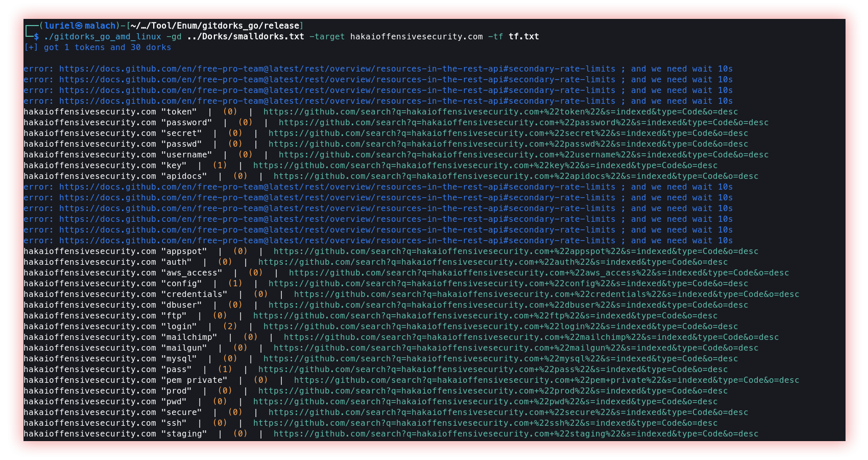Screen dimensions: 868x460
Task: Open the GitHub search link for "apidocs"
Action: pos(516,176)
